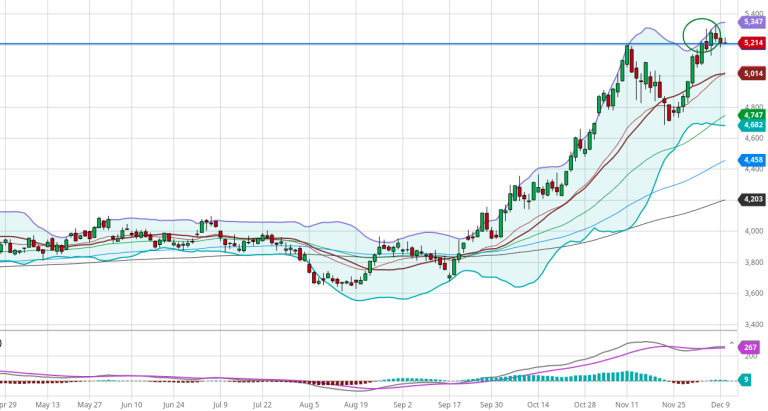Click the green 4,747 price tag
The image size is (768, 411).
coord(752,115)
